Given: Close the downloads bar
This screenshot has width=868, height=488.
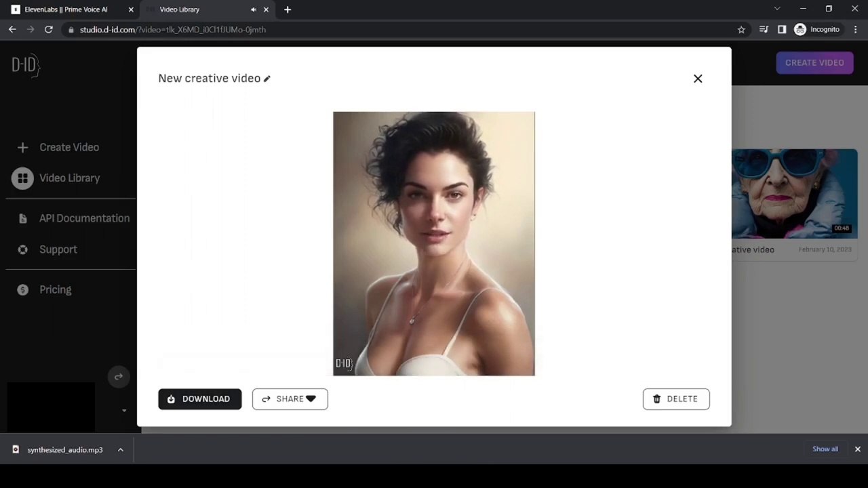Looking at the screenshot, I should tap(857, 449).
